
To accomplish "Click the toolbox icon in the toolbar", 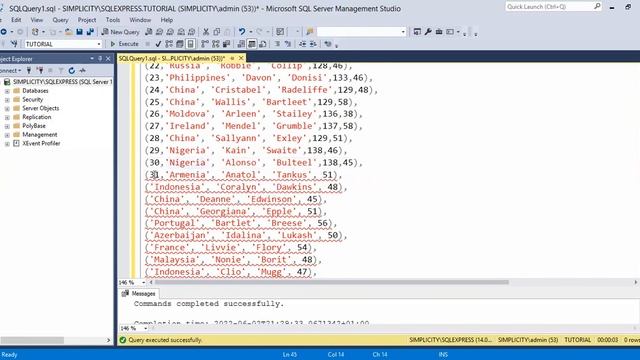I will pyautogui.click(x=439, y=31).
